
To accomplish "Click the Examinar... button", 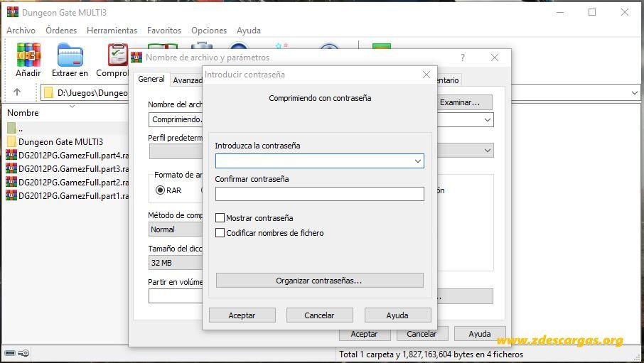I will (x=464, y=102).
